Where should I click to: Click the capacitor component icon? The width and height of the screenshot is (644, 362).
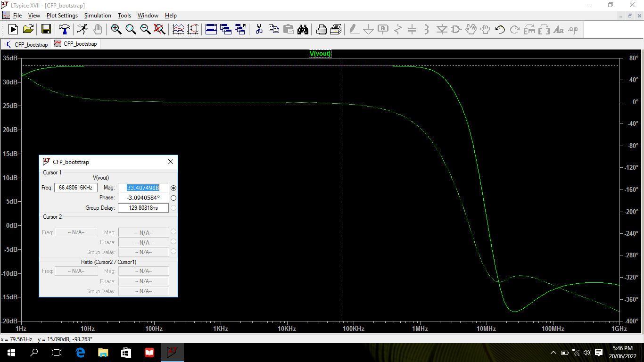412,29
